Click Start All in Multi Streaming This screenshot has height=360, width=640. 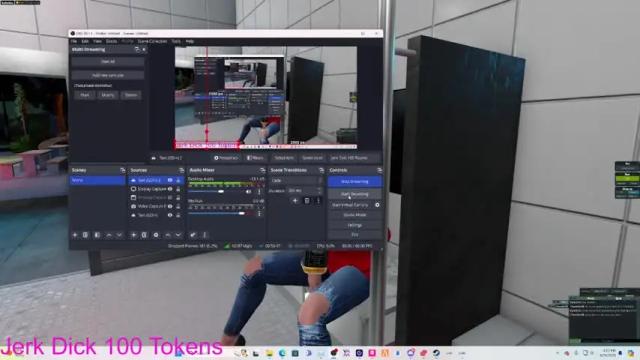[x=108, y=62]
